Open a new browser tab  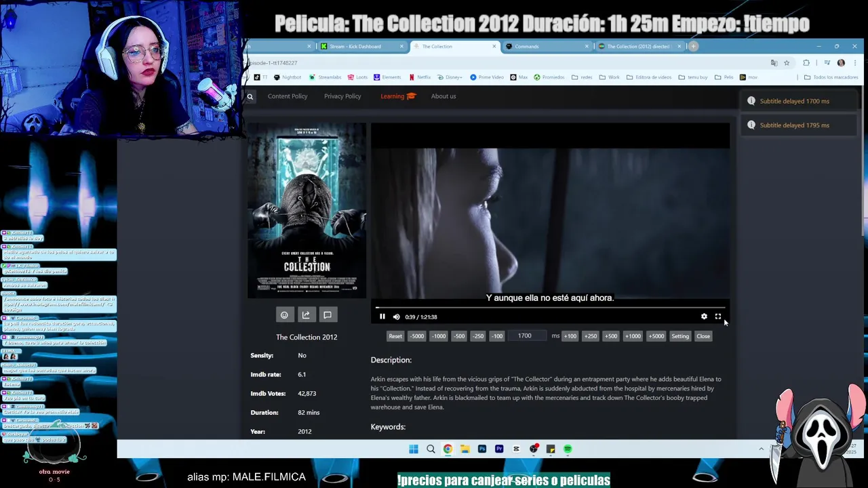coord(693,46)
